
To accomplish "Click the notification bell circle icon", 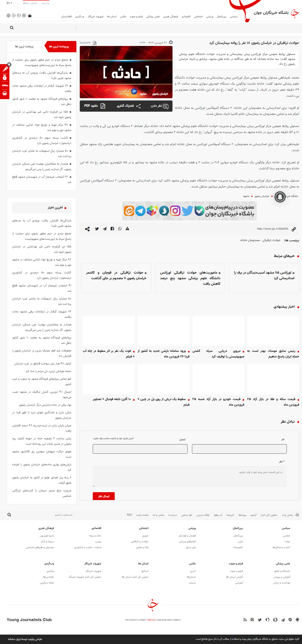I will pyautogui.click(x=280, y=197).
